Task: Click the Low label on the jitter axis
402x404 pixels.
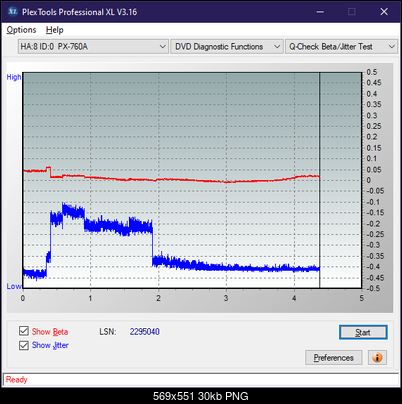Action: [14, 286]
